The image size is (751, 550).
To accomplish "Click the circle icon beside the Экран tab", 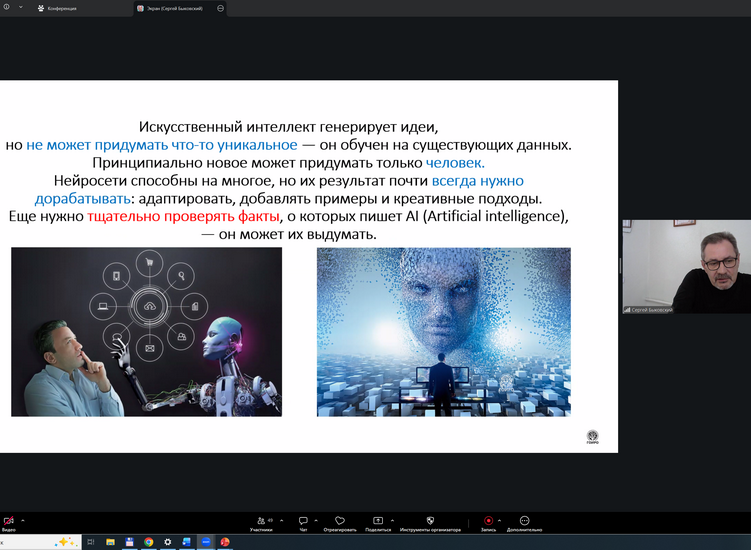I will tap(221, 8).
